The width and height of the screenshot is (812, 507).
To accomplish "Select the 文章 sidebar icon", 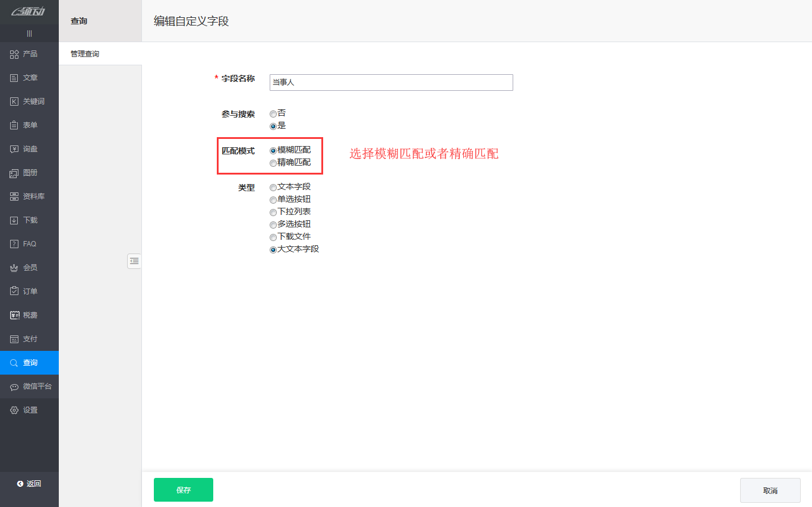I will (x=29, y=77).
